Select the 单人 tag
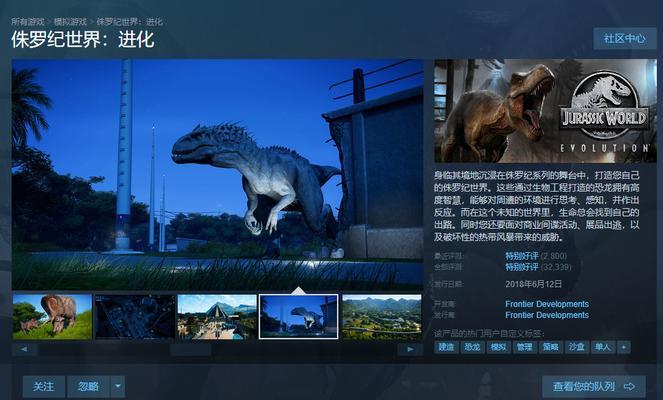The image size is (663, 400). (603, 347)
